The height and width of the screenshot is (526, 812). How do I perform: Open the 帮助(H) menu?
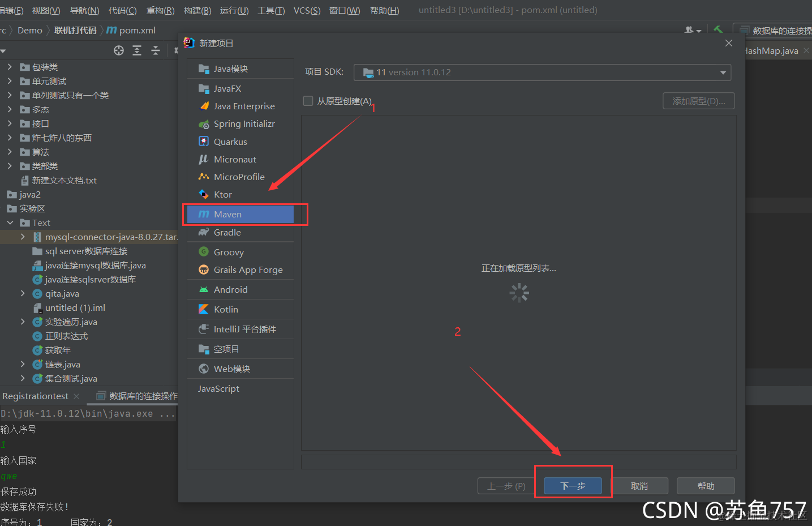click(385, 10)
